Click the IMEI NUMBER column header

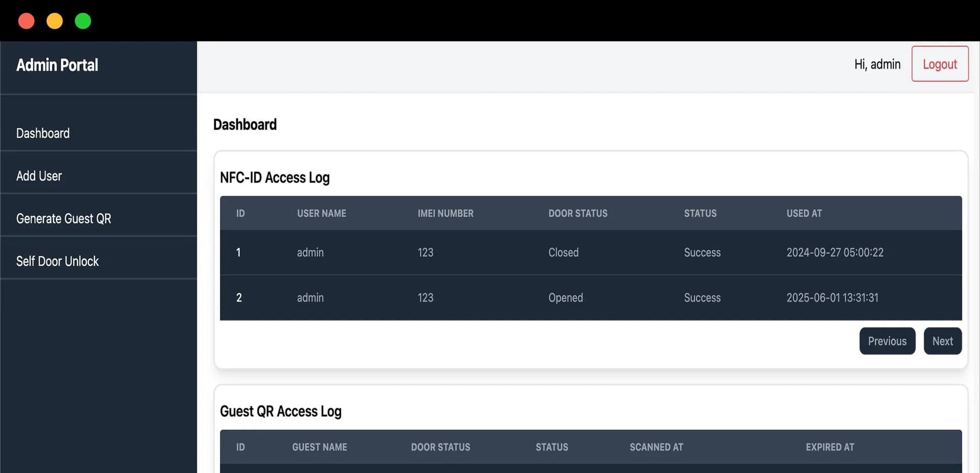pyautogui.click(x=446, y=213)
